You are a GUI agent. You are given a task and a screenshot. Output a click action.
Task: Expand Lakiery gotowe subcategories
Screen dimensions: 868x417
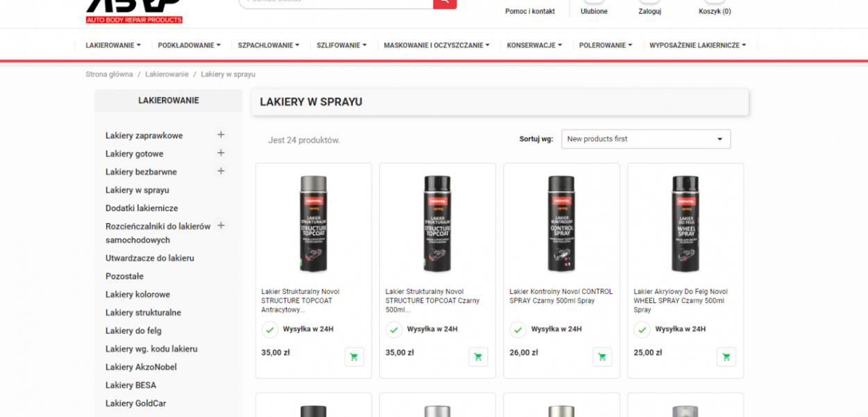click(221, 153)
